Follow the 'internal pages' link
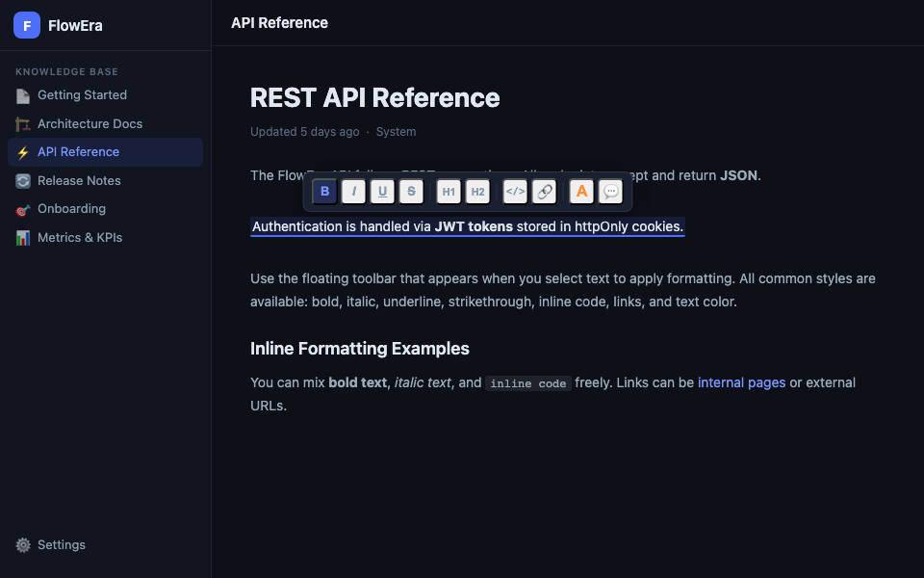This screenshot has height=578, width=924. click(x=741, y=382)
